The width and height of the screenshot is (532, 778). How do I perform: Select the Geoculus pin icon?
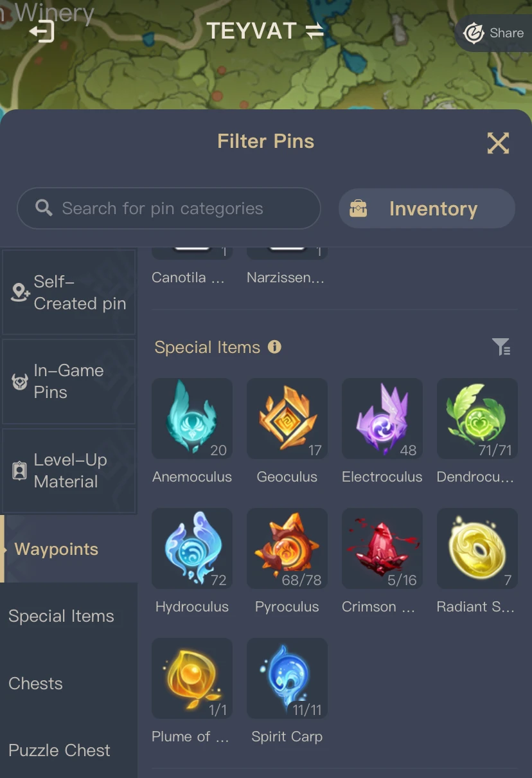click(287, 419)
